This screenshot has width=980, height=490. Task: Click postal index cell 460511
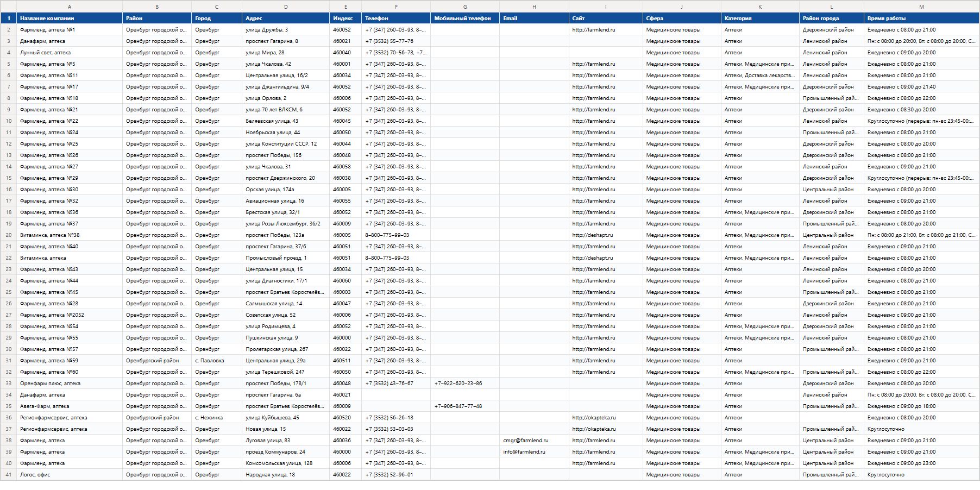[345, 361]
